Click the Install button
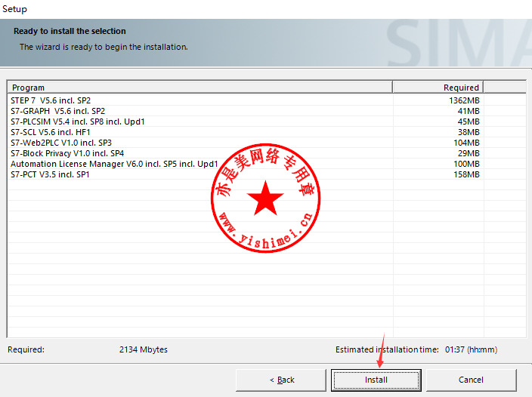 click(x=376, y=380)
